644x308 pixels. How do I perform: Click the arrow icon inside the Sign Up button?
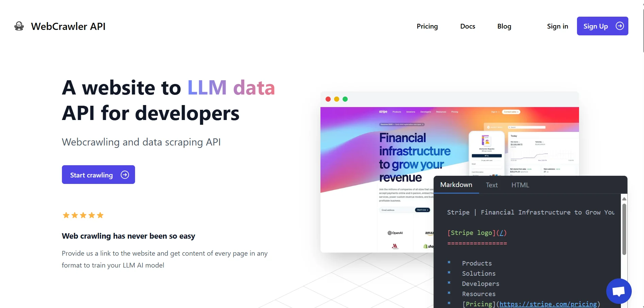pos(620,26)
